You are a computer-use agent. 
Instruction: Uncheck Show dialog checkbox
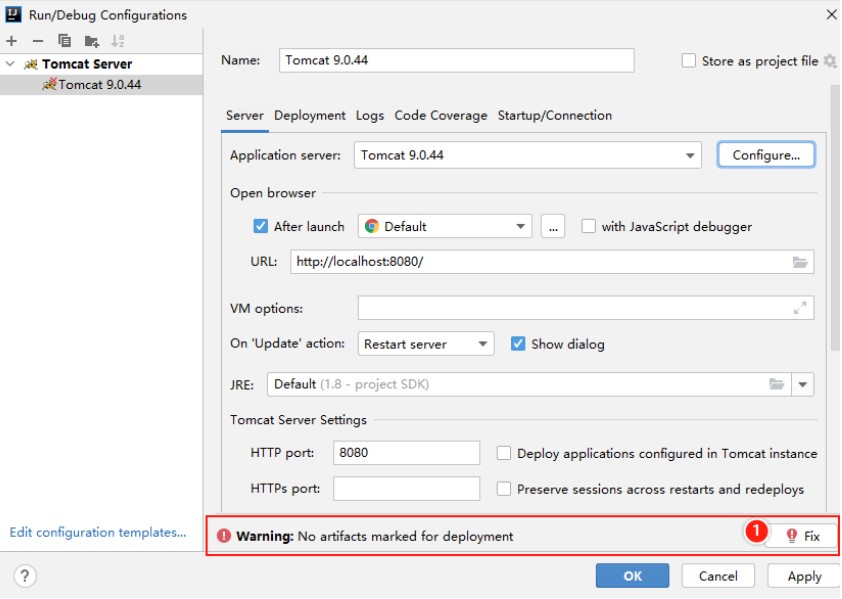tap(518, 344)
